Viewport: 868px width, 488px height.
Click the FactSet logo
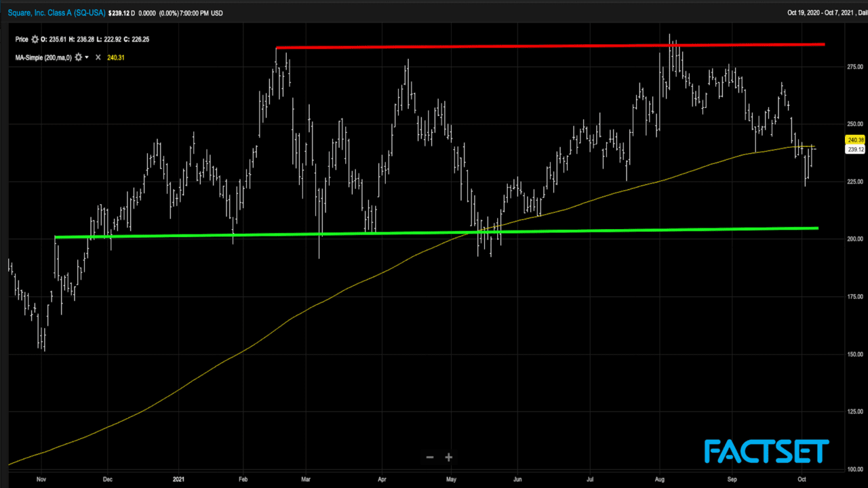point(766,451)
